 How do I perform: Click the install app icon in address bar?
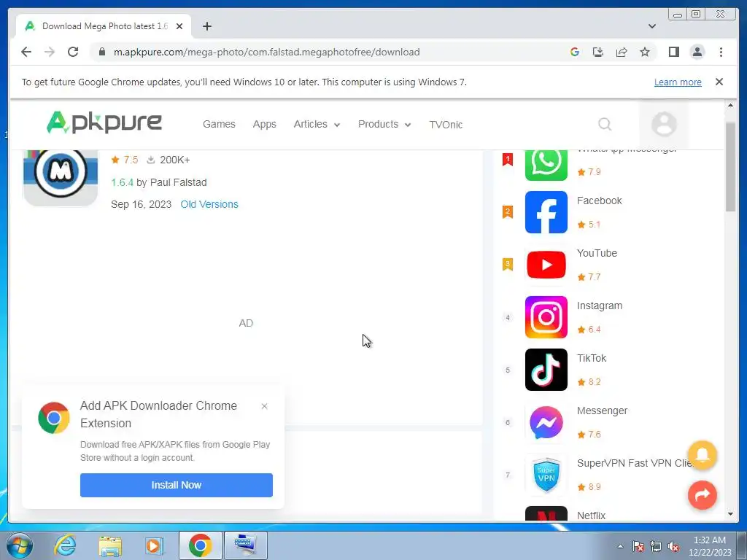coord(598,52)
